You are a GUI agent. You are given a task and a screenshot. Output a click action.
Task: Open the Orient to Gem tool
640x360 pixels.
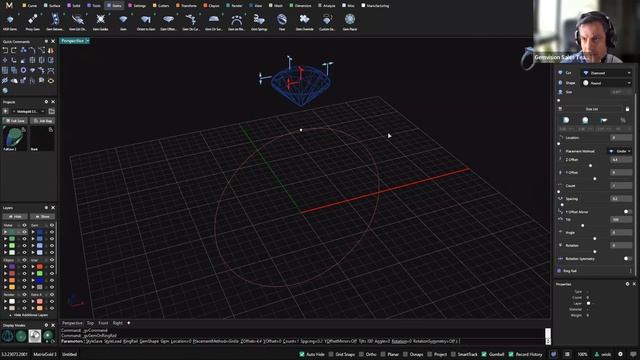point(146,21)
